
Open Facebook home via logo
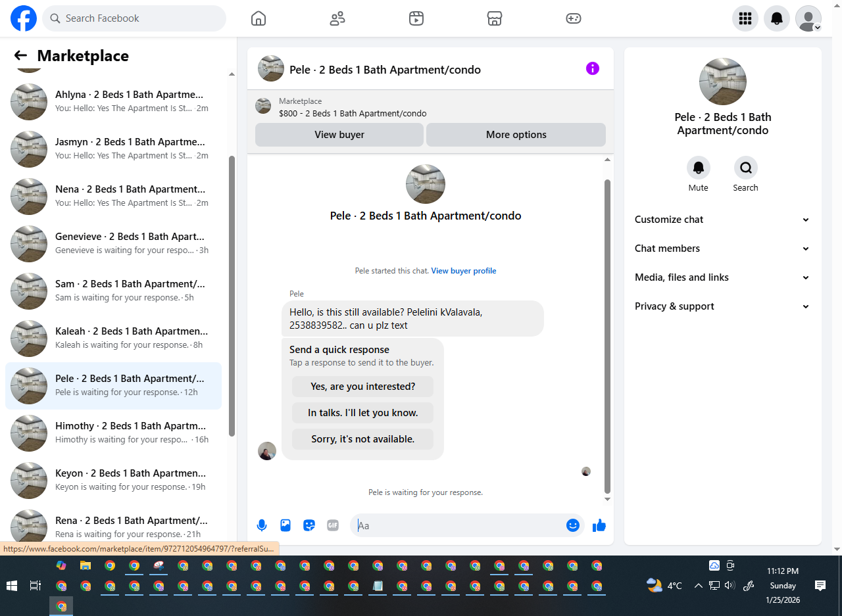[x=24, y=18]
